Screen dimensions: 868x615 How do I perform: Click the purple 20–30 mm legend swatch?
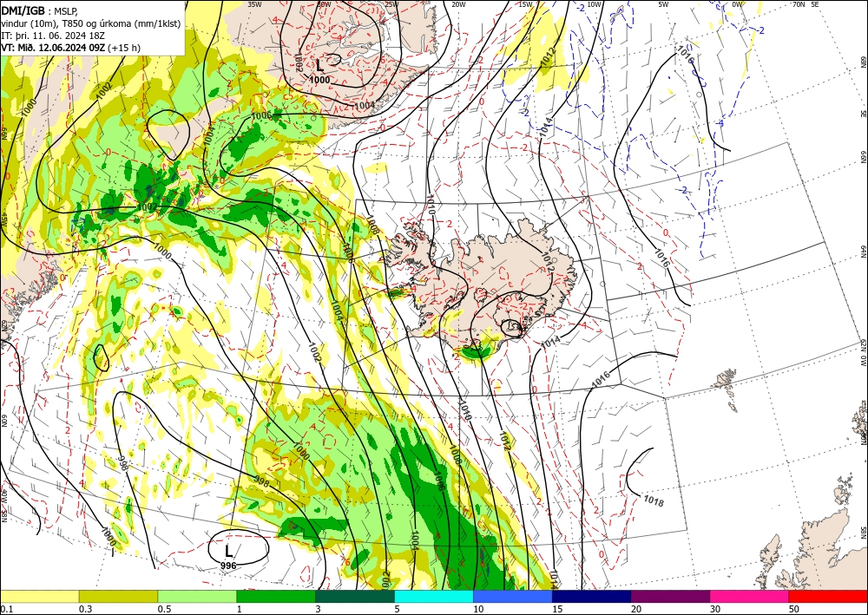pos(670,596)
